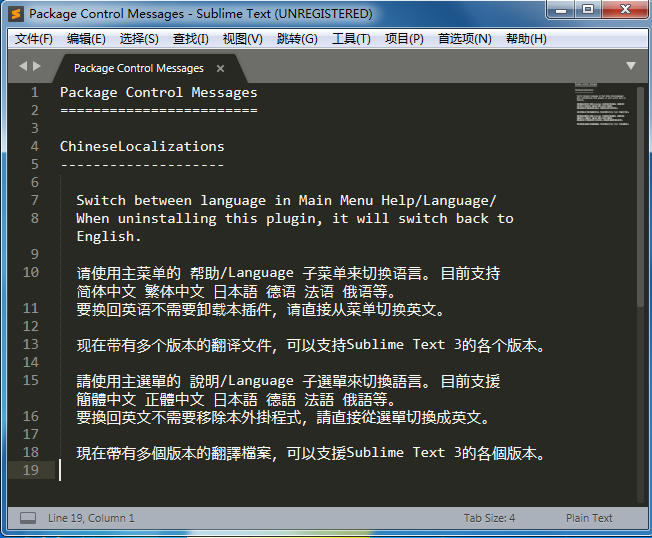Viewport: 652px width, 538px height.
Task: Open the 首选项(N) menu
Action: (x=464, y=39)
